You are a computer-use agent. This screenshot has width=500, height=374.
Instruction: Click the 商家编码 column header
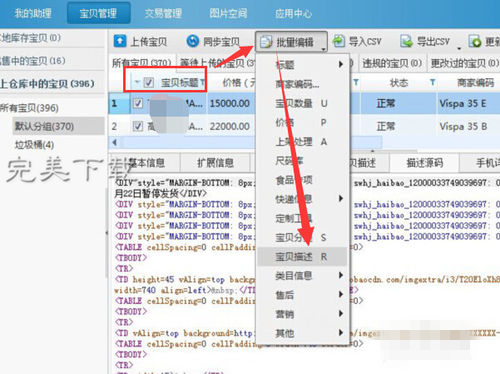(x=475, y=82)
